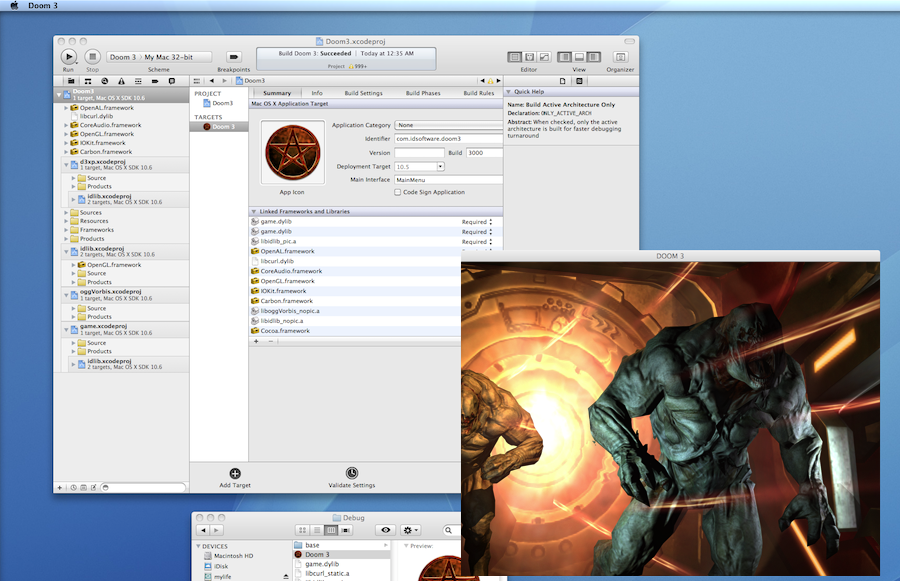Switch to the Version editor
The height and width of the screenshot is (581, 900).
coord(544,57)
